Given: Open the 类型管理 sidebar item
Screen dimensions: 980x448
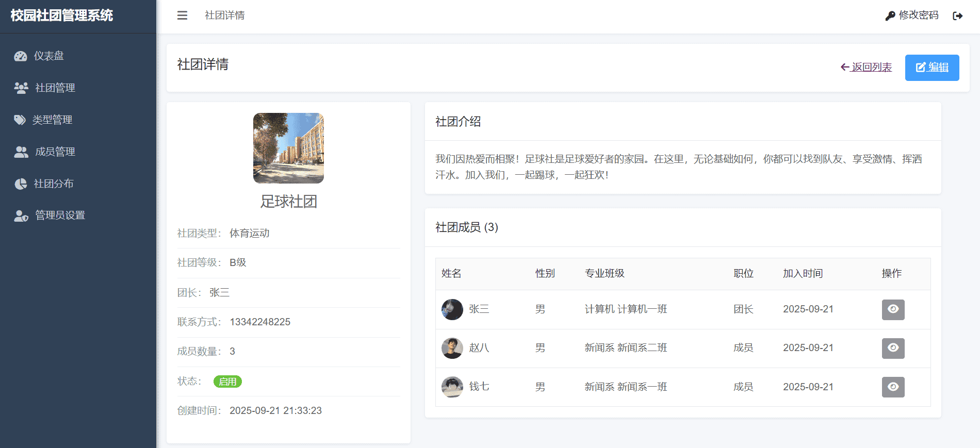Looking at the screenshot, I should click(78, 120).
